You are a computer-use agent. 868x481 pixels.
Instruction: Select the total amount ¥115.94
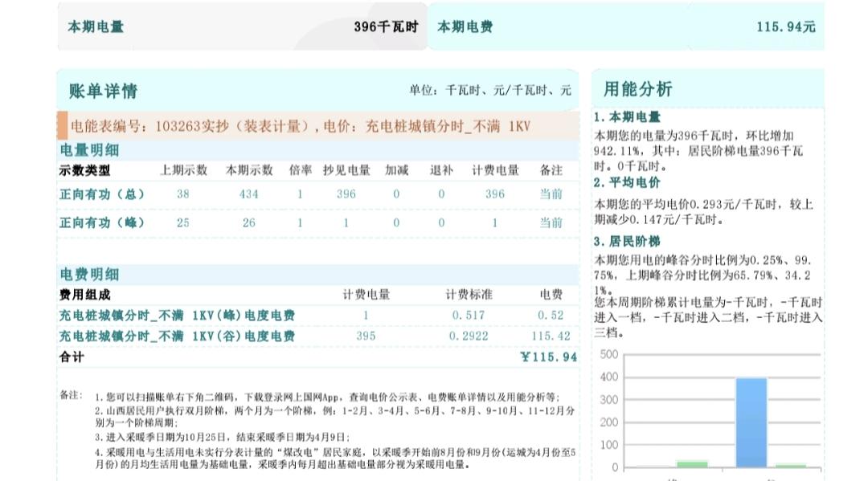point(549,357)
